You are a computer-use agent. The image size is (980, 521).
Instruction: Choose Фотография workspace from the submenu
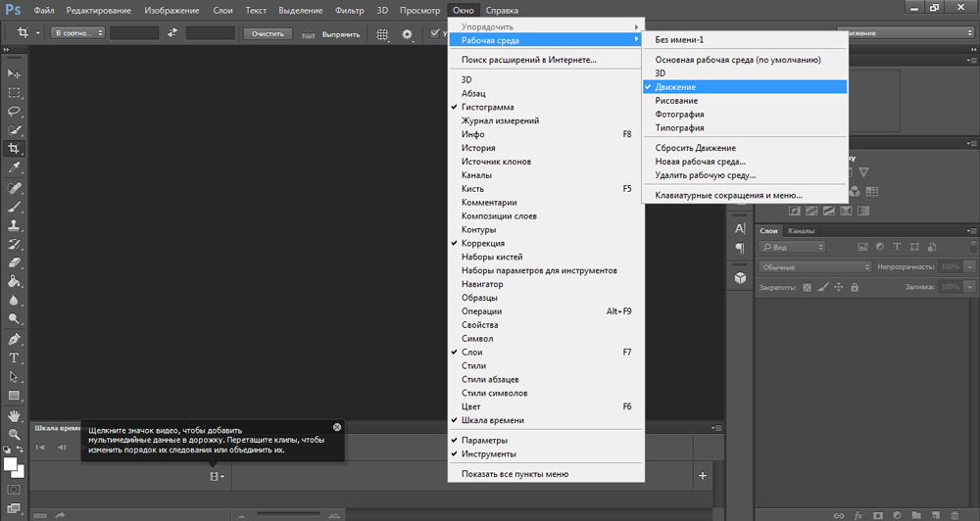pos(679,115)
